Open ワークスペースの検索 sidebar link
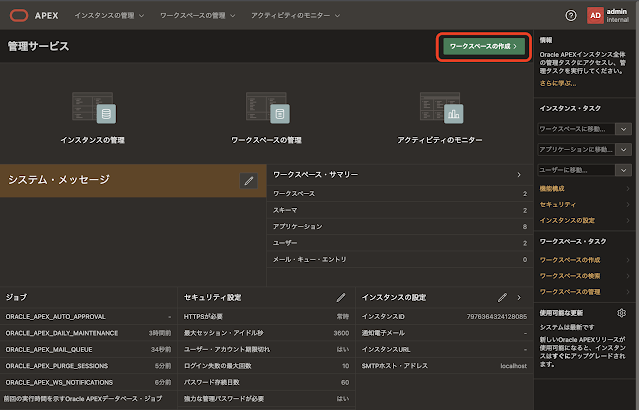639x410 pixels. (570, 276)
